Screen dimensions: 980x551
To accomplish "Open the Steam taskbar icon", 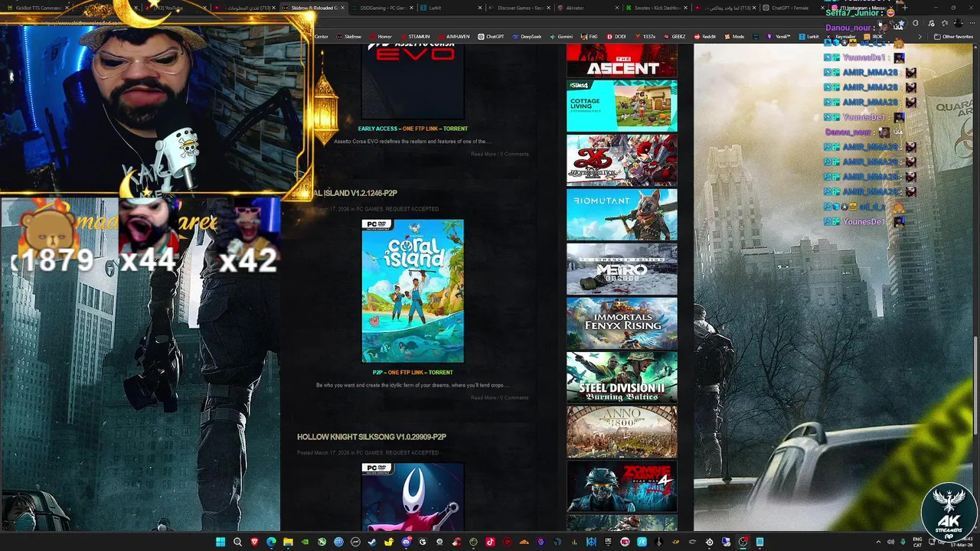I will tap(372, 542).
